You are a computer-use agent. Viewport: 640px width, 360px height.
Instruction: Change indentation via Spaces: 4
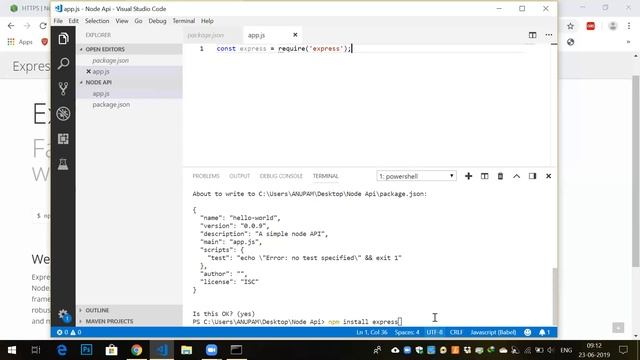pos(407,332)
